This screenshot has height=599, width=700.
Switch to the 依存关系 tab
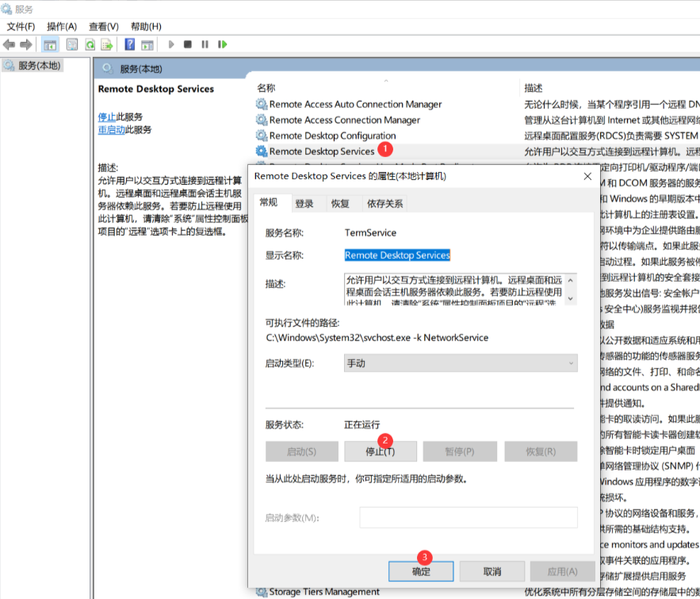[x=384, y=204]
